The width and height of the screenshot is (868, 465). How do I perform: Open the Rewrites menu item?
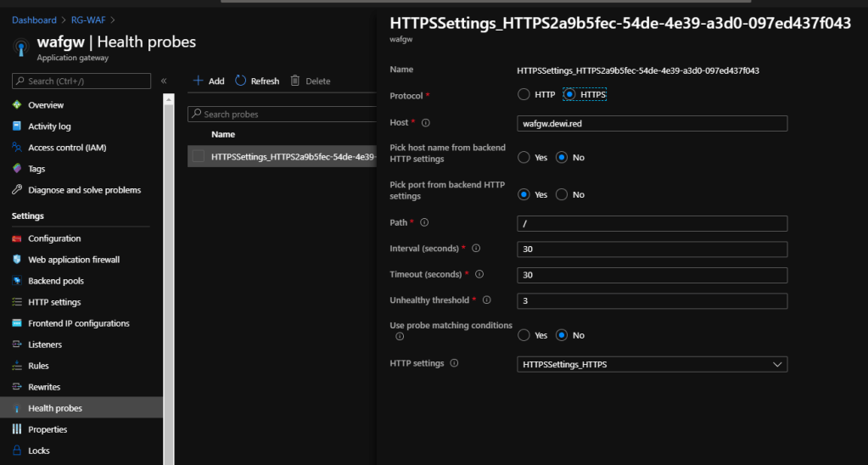[x=44, y=387]
